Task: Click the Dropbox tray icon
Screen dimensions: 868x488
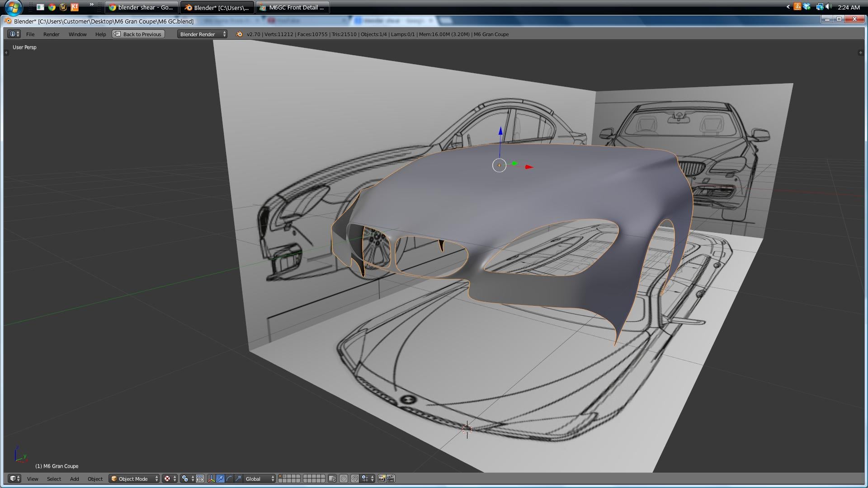Action: click(x=807, y=7)
